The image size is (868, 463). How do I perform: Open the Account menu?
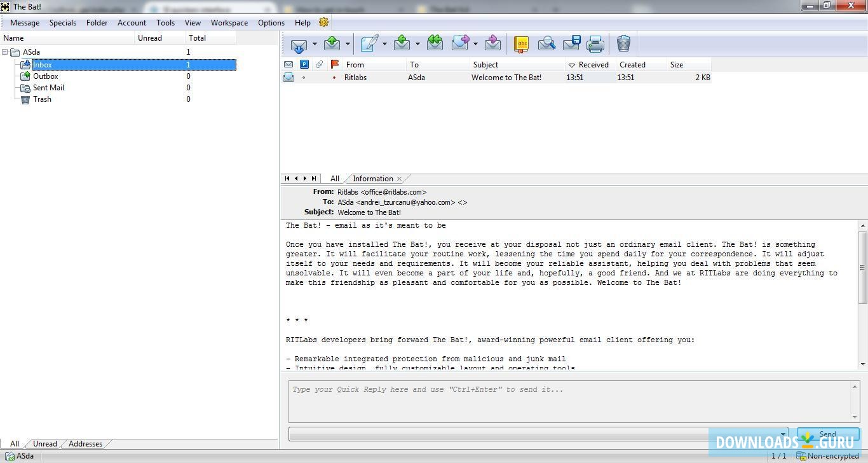pos(132,23)
